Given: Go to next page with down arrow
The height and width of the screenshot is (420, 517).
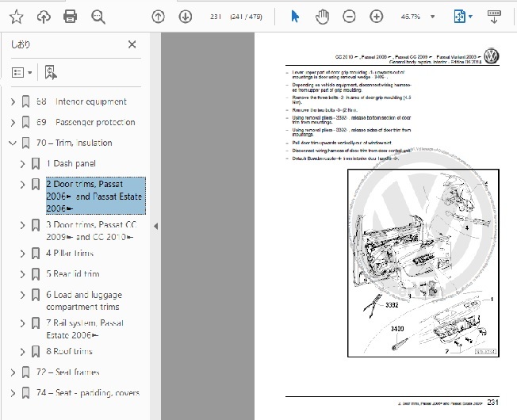Looking at the screenshot, I should click(186, 17).
